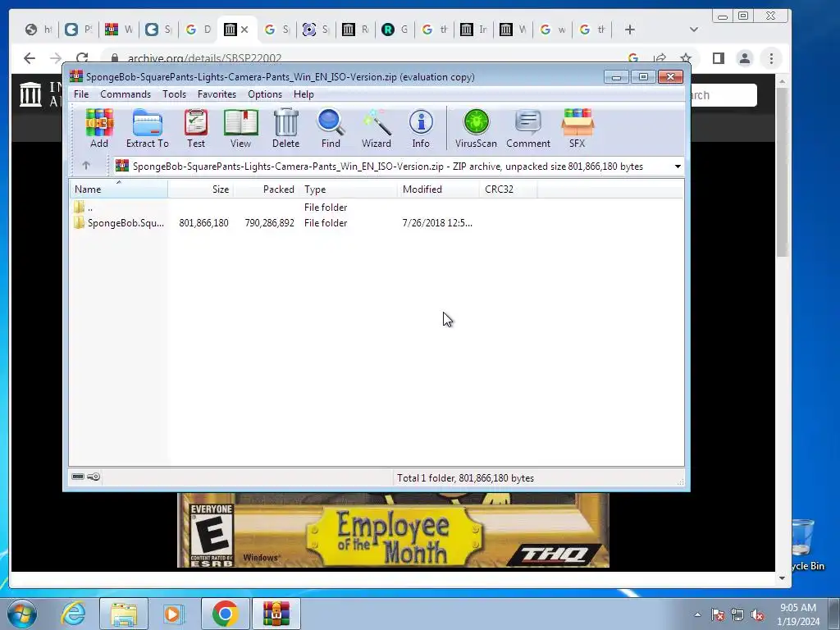Click the Find magnifier icon
This screenshot has height=630, width=840.
pos(331,128)
